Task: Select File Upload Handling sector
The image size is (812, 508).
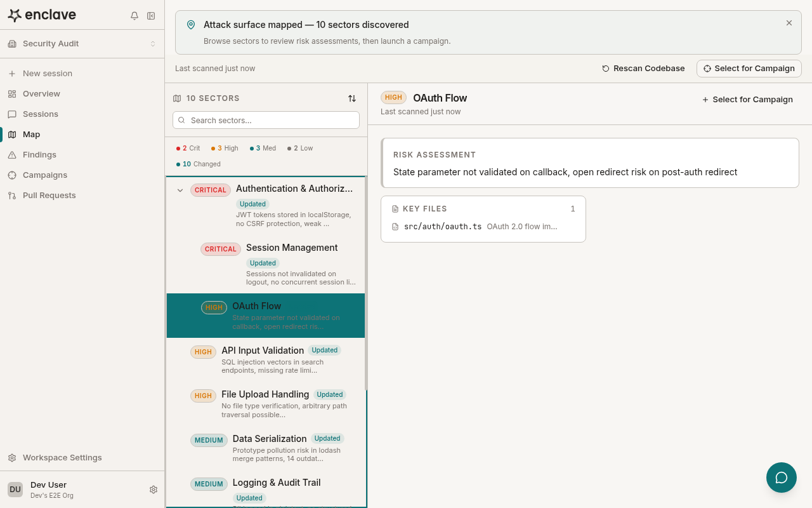Action: point(266,404)
